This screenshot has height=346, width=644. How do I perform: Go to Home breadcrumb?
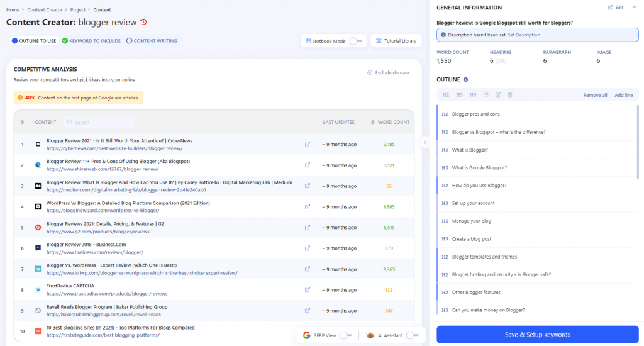pyautogui.click(x=13, y=10)
